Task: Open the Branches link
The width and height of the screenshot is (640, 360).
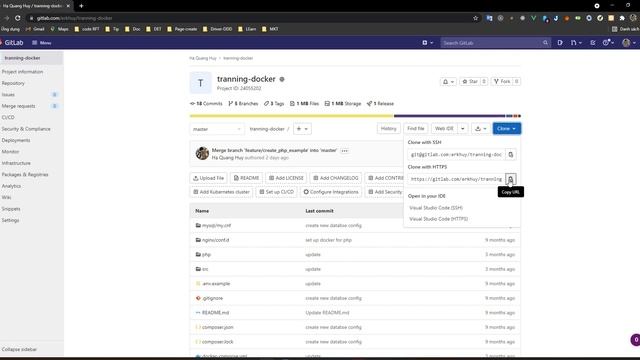Action: point(243,104)
